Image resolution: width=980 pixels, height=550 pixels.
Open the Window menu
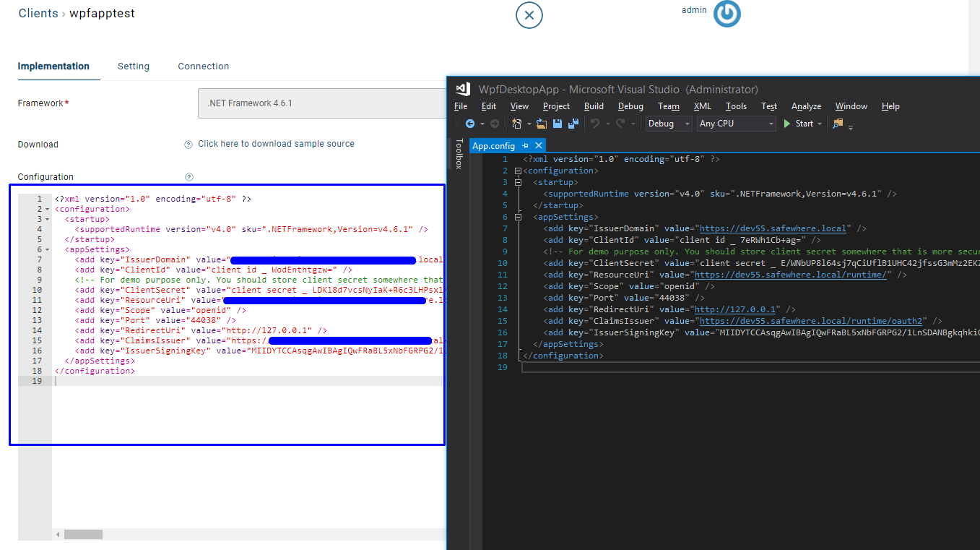tap(851, 106)
